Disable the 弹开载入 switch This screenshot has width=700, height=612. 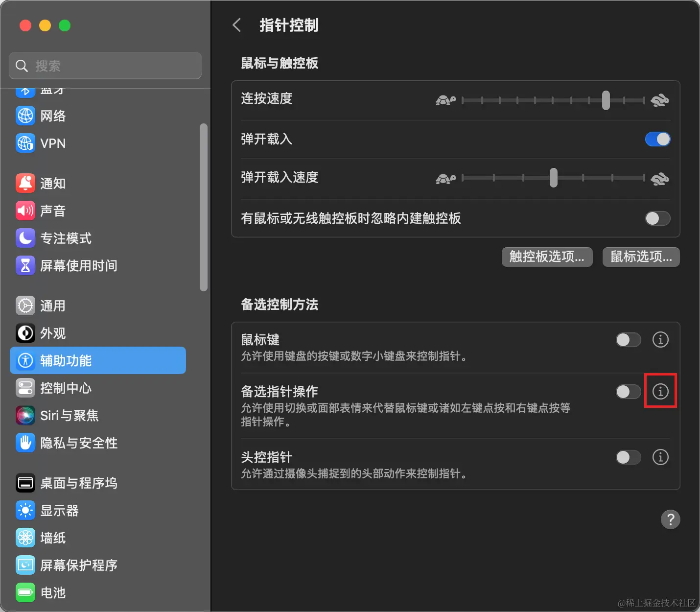point(657,139)
